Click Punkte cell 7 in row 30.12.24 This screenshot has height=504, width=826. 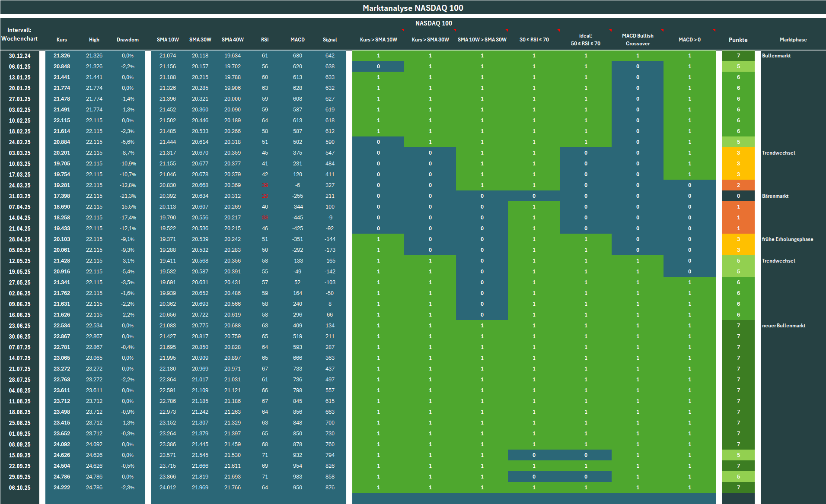pos(738,56)
